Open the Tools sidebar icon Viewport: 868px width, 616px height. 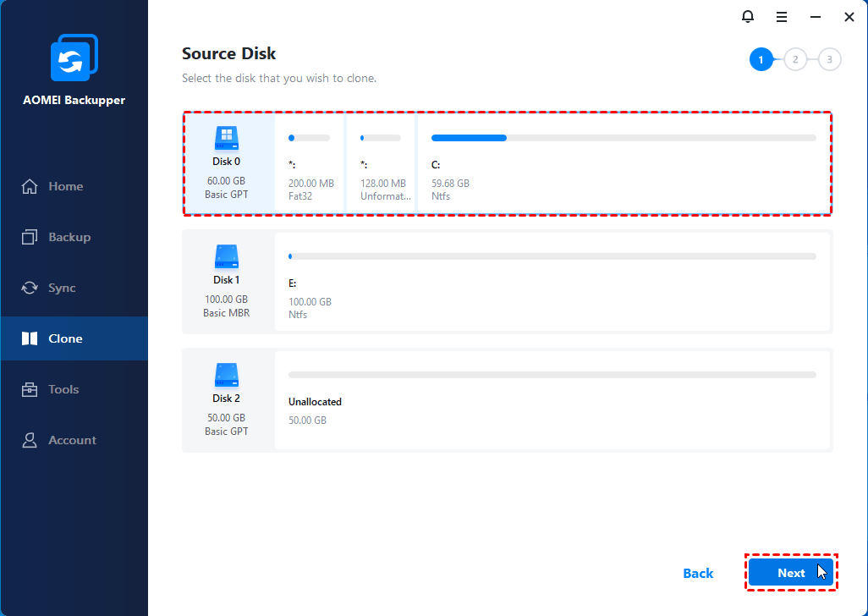tap(31, 388)
